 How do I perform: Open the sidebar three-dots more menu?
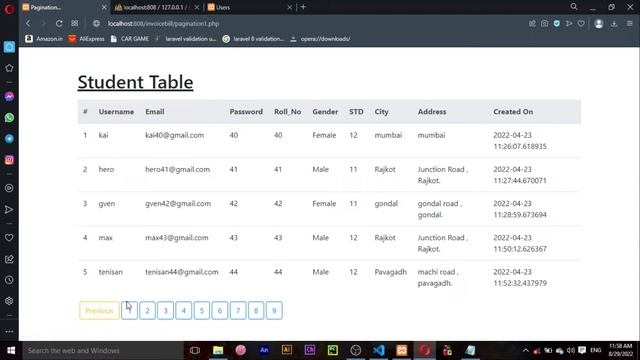(x=9, y=332)
